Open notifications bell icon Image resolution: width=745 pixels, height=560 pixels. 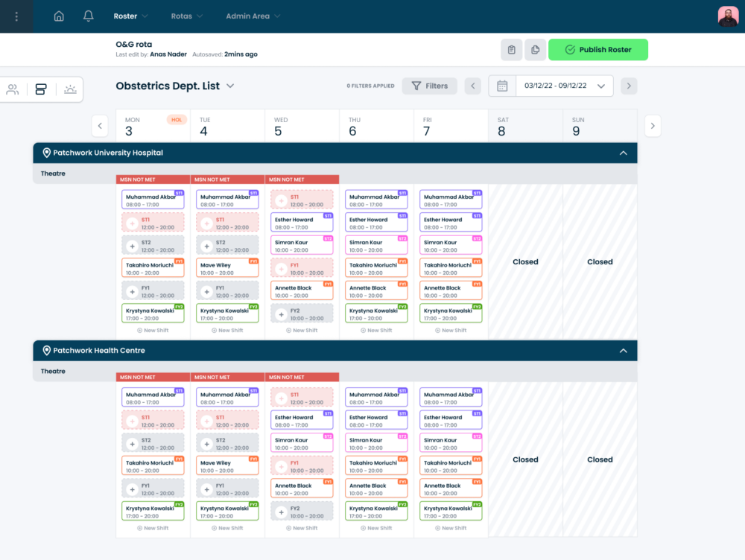pos(89,16)
